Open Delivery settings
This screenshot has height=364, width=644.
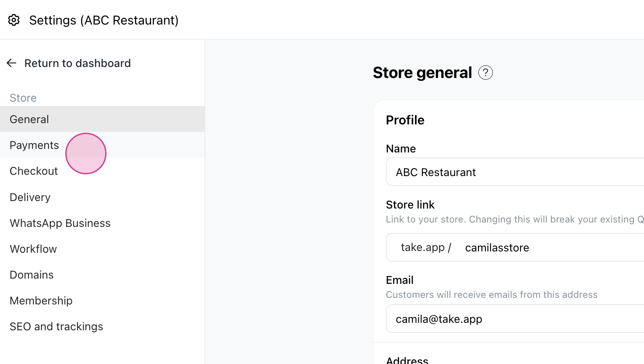tap(102, 197)
